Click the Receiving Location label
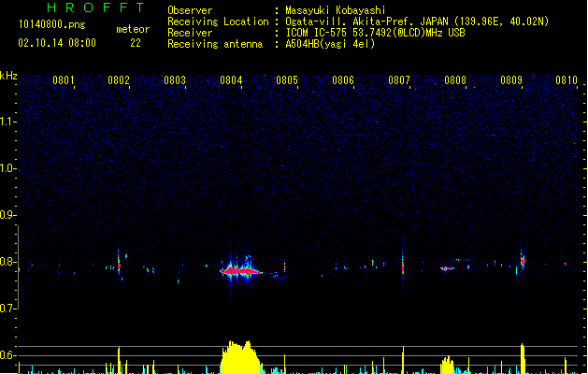Screen dimensions: 588x374 pos(218,22)
